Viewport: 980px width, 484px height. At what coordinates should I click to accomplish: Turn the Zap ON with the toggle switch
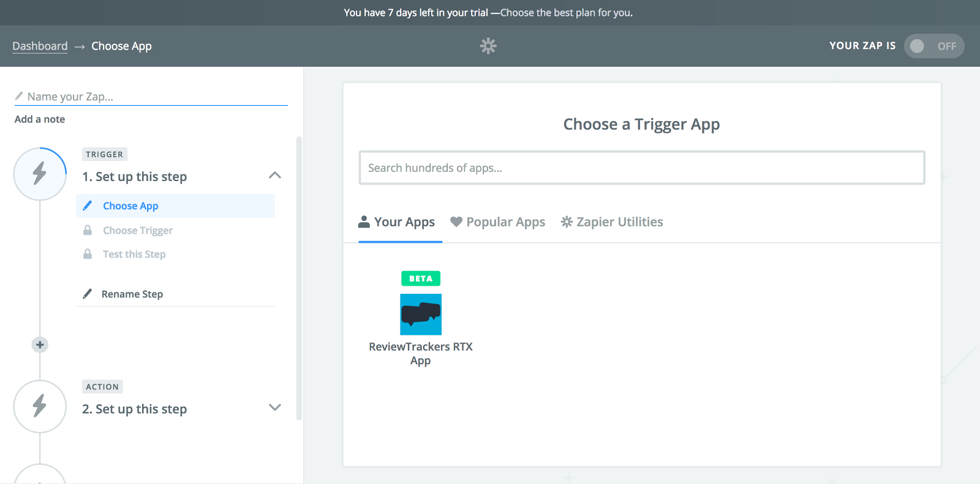934,46
